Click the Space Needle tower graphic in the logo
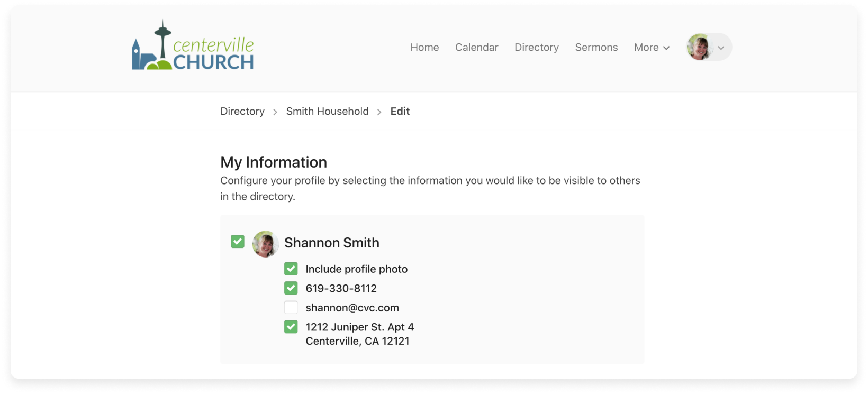868x395 pixels. tap(162, 41)
